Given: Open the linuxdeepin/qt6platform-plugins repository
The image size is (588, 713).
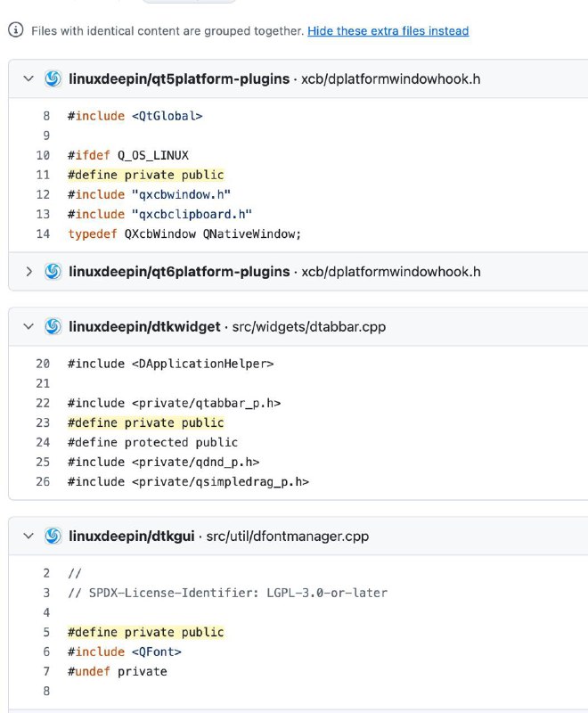Looking at the screenshot, I should [x=178, y=271].
